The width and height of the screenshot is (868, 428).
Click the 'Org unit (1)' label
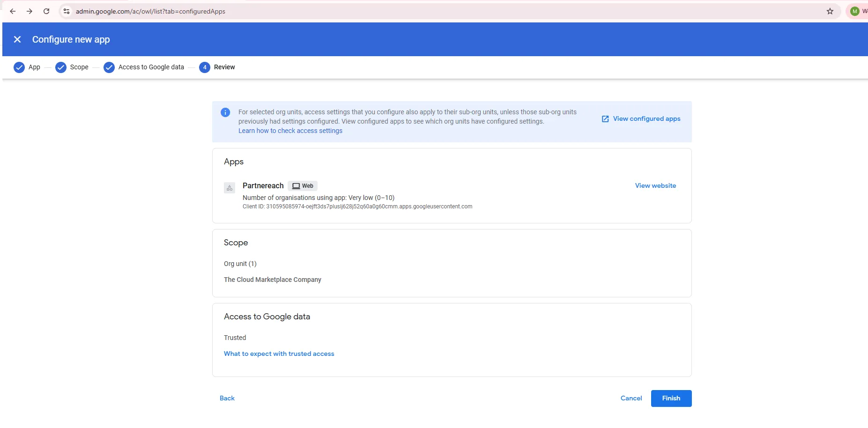(x=240, y=264)
